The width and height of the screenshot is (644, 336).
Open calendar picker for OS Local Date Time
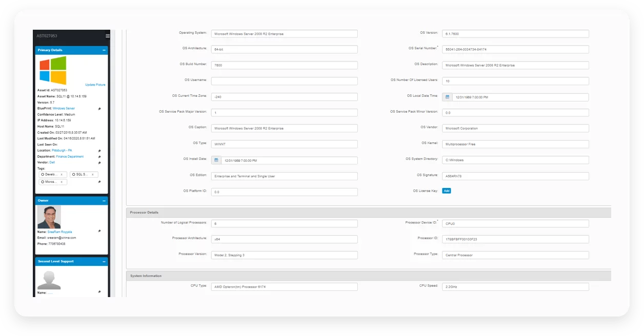(x=447, y=97)
